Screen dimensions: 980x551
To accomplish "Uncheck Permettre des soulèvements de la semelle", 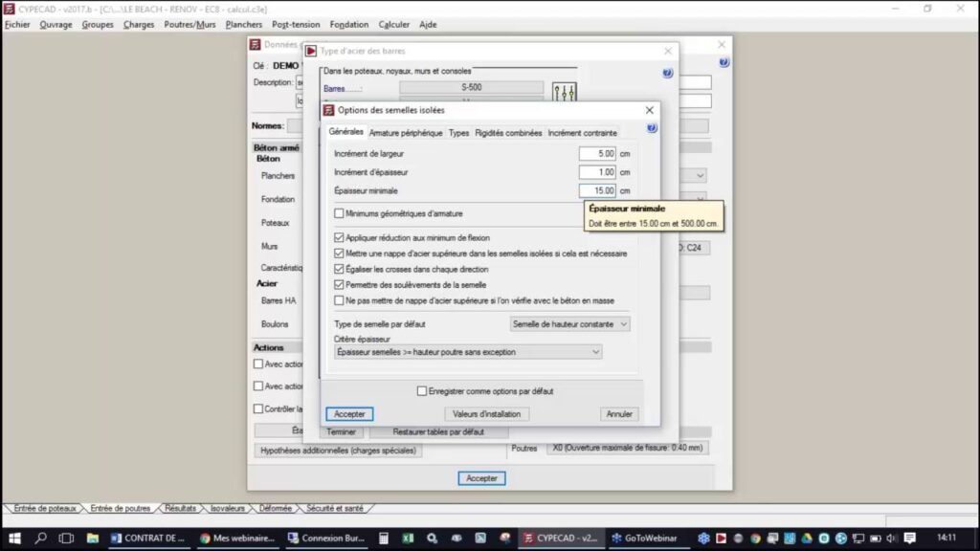I will click(339, 285).
